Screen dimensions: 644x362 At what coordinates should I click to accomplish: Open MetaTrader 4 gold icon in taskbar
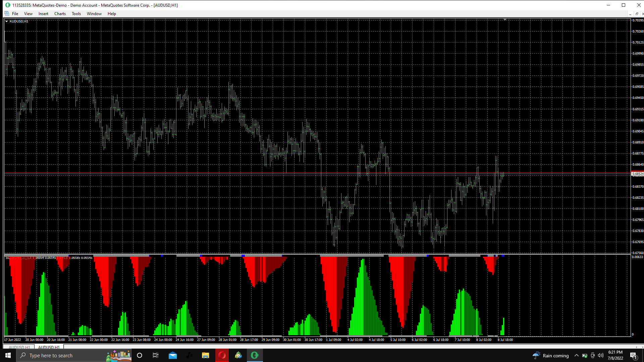click(x=238, y=355)
